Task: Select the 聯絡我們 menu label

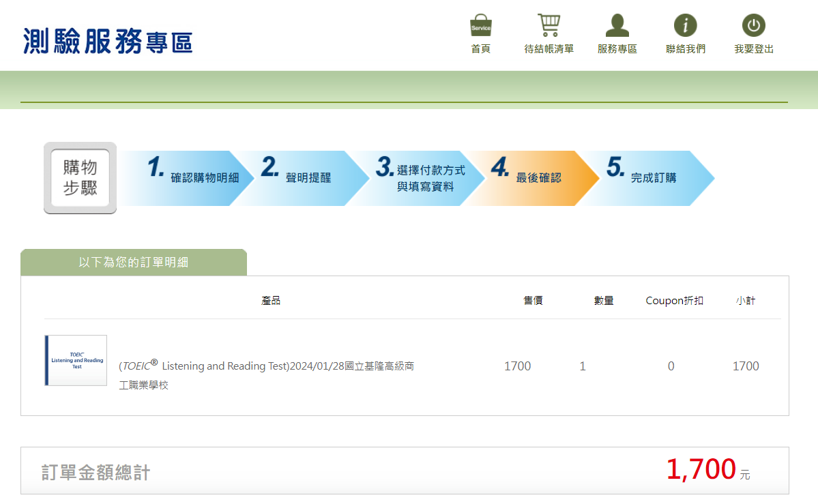Action: pyautogui.click(x=685, y=49)
